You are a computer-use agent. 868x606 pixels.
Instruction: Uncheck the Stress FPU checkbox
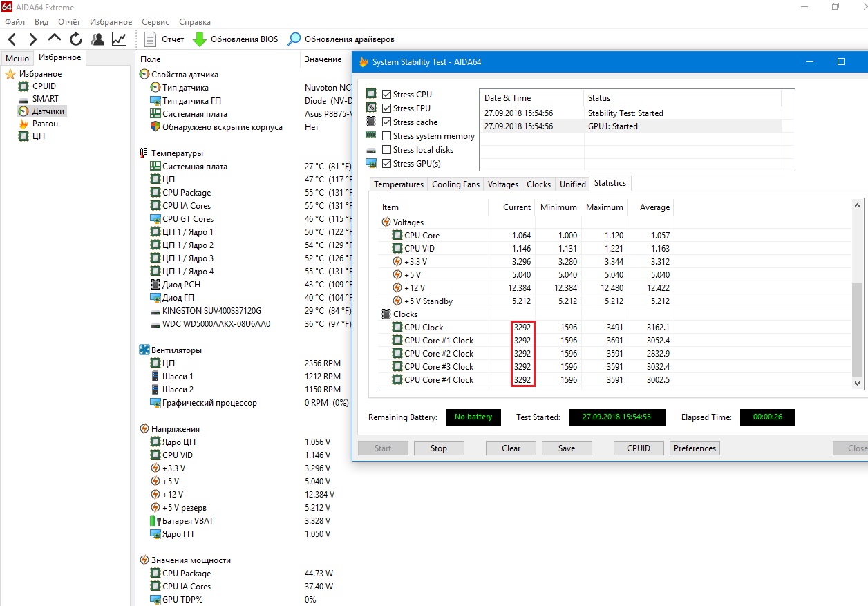[x=386, y=108]
